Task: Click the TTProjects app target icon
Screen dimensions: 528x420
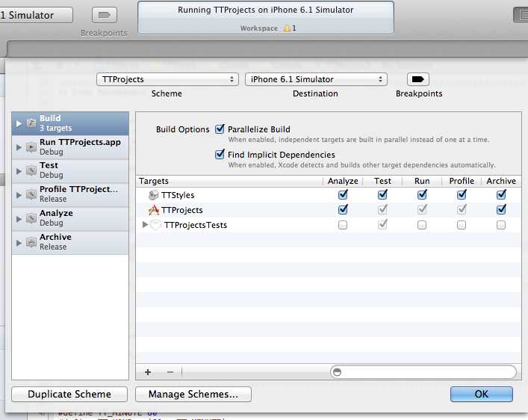Action: [x=154, y=210]
